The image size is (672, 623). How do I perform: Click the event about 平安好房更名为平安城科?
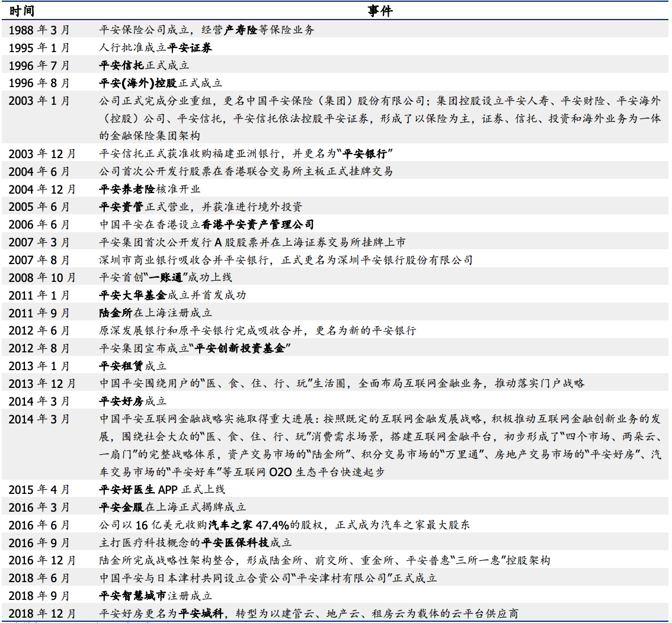[x=309, y=614]
